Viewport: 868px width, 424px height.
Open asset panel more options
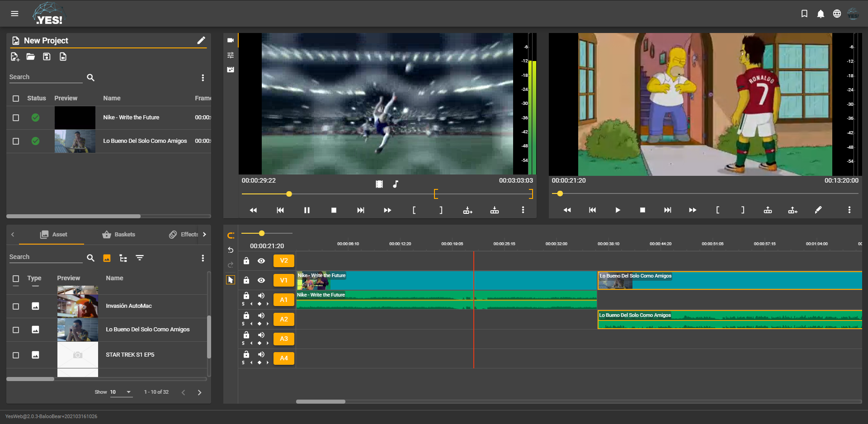203,258
